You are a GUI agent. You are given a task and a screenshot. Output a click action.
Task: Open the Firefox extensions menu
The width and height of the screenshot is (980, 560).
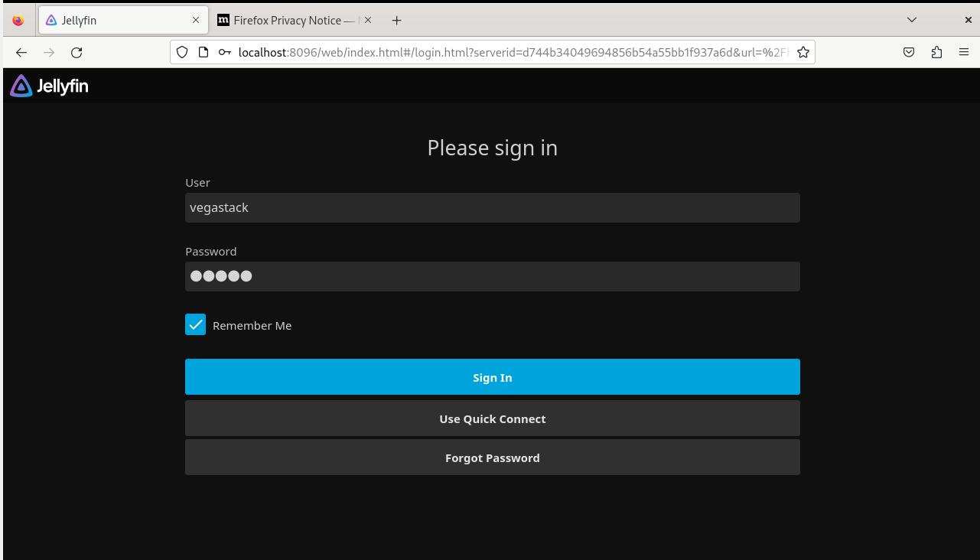tap(936, 53)
